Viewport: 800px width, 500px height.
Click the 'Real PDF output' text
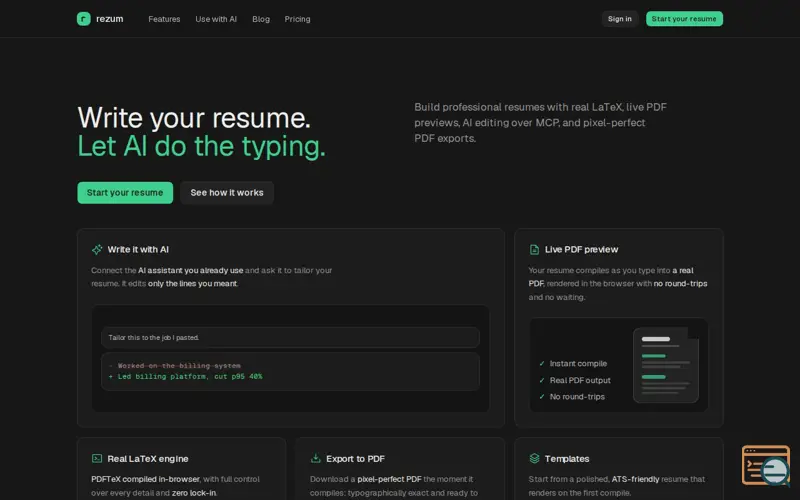pos(580,381)
